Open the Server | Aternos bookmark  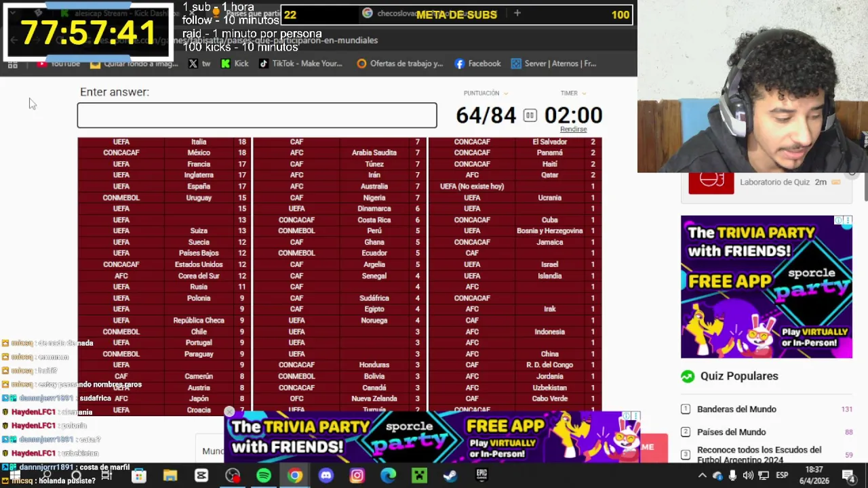553,64
